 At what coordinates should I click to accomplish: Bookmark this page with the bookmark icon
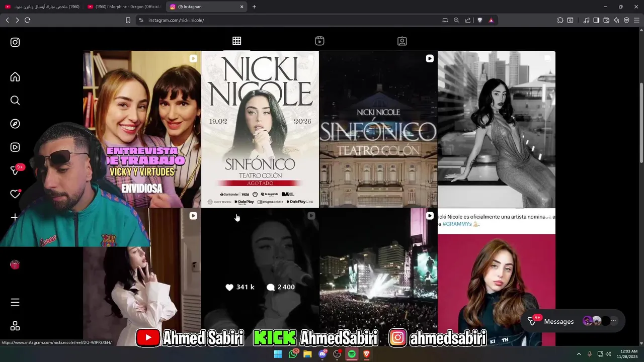128,20
